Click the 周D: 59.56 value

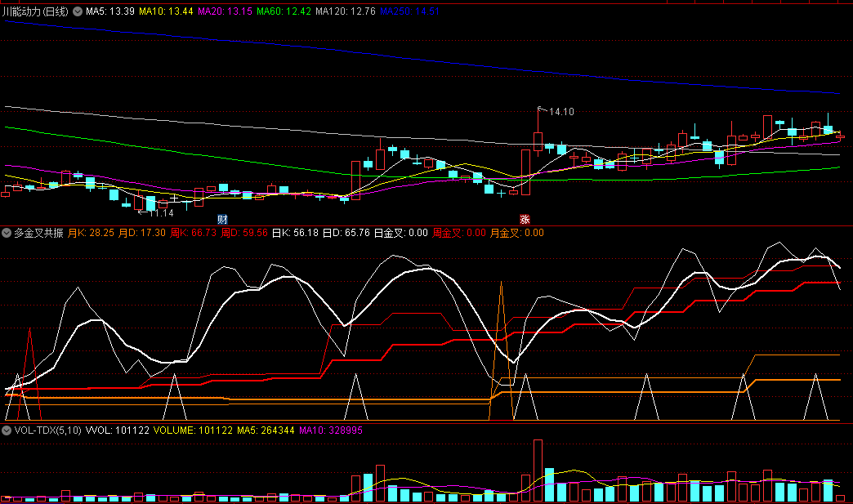[244, 234]
